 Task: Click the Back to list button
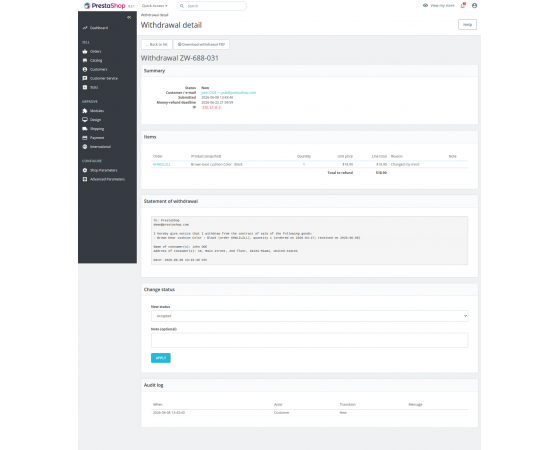point(157,44)
